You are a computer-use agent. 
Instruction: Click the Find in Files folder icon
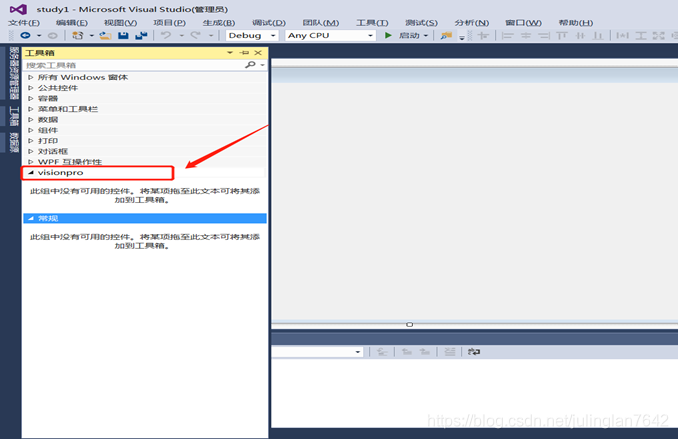click(446, 35)
